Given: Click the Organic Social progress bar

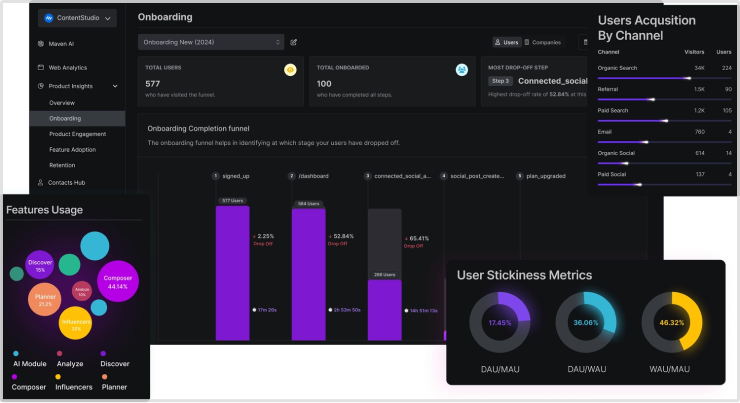Looking at the screenshot, I should tap(664, 163).
